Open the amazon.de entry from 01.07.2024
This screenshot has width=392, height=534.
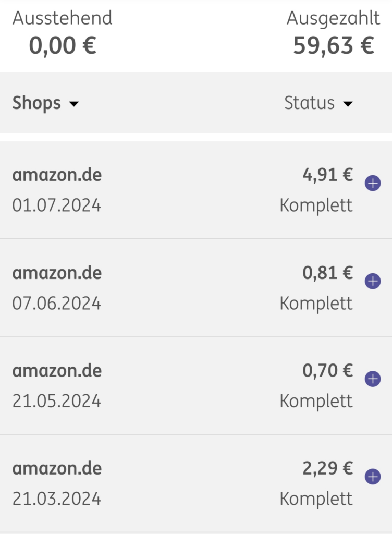pos(196,190)
